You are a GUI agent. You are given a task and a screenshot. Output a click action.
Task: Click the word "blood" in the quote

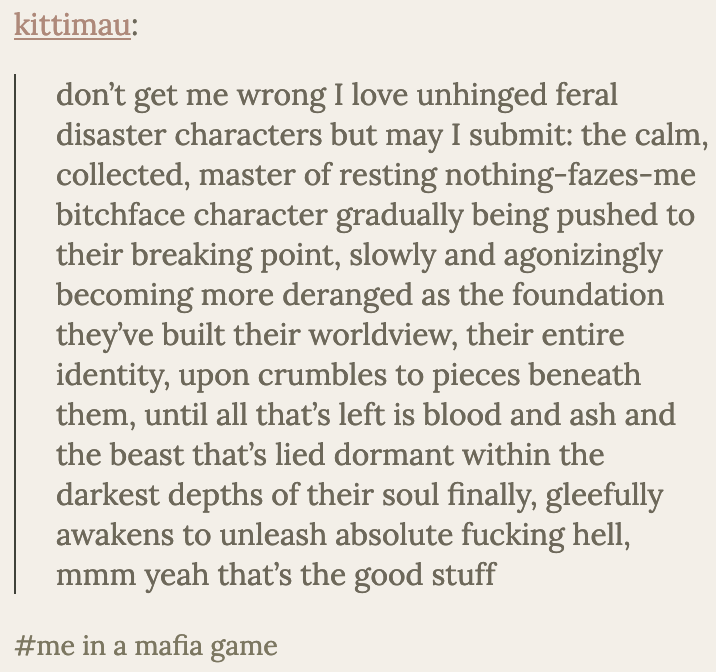pos(462,415)
